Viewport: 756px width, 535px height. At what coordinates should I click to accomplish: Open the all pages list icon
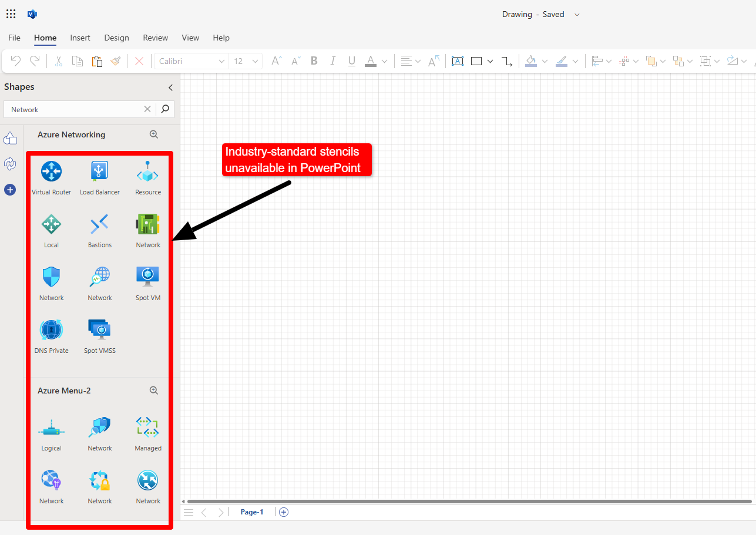pos(189,512)
